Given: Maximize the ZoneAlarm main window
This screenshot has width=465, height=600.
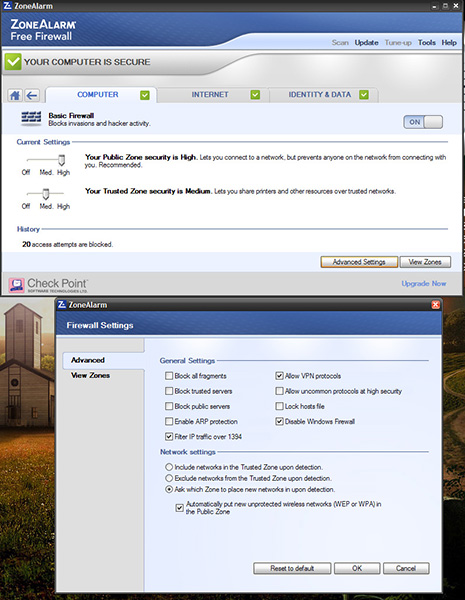Looking at the screenshot, I should (x=445, y=6).
